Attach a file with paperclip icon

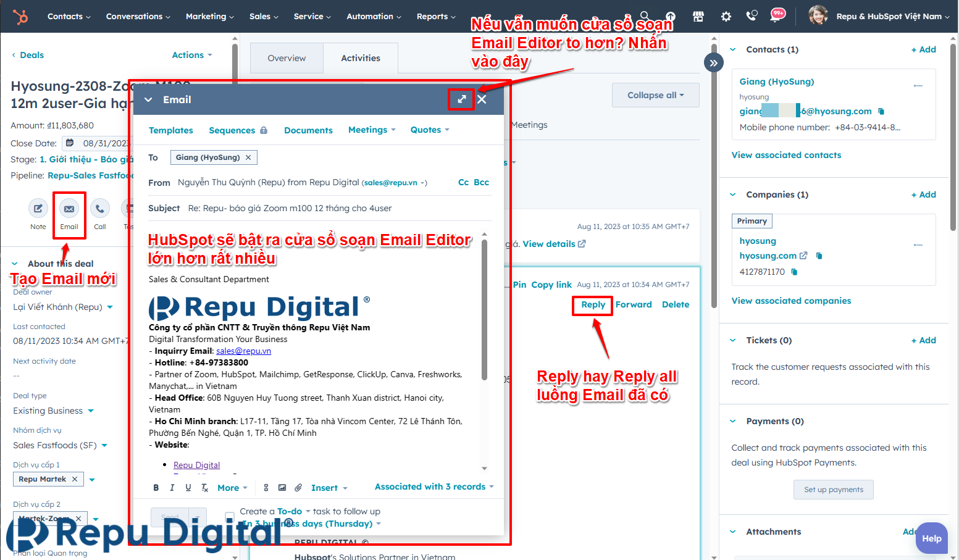298,488
